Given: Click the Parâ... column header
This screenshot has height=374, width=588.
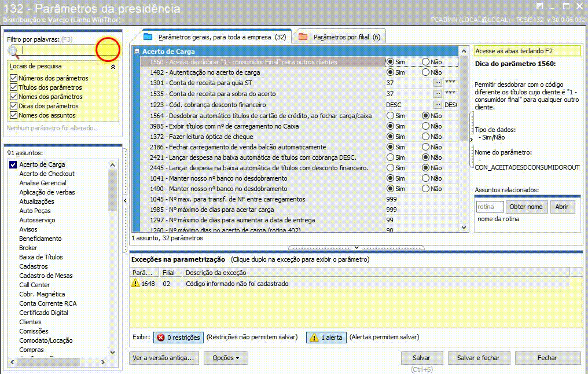Looking at the screenshot, I should (x=144, y=273).
